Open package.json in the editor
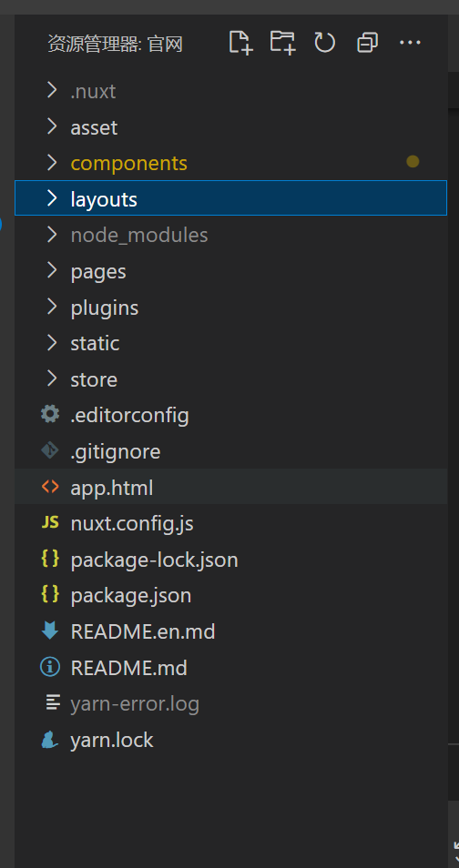The height and width of the screenshot is (868, 459). (x=230, y=595)
